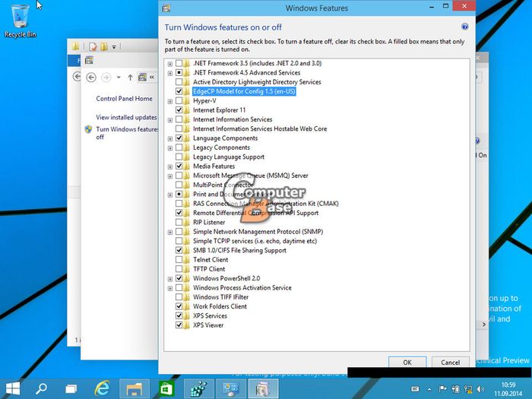The height and width of the screenshot is (399, 532).
Task: Tick the Hyper-V feature checkbox
Action: click(x=179, y=101)
